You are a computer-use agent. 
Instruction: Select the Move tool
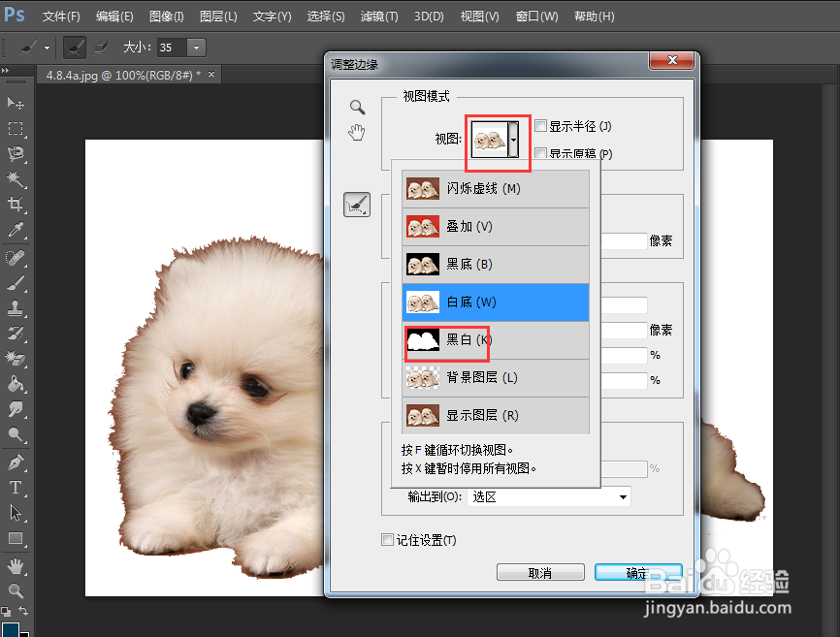(x=15, y=103)
